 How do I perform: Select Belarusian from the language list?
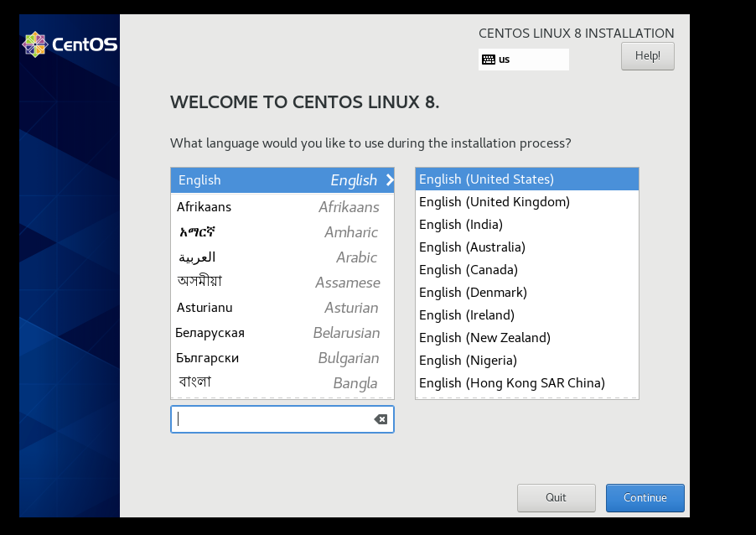click(x=251, y=333)
